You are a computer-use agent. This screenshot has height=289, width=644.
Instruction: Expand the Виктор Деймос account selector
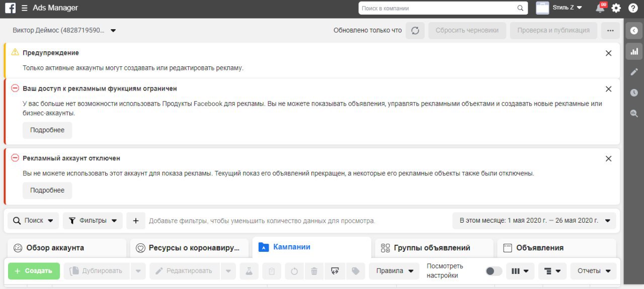point(64,30)
